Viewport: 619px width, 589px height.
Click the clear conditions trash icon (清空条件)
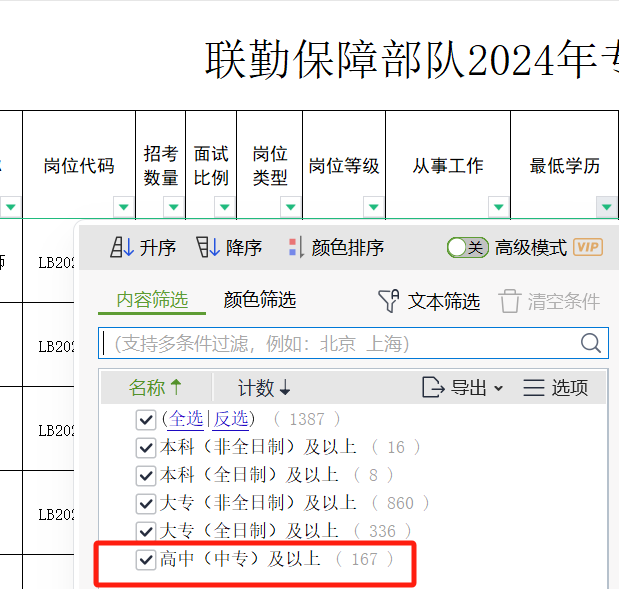[x=510, y=301]
